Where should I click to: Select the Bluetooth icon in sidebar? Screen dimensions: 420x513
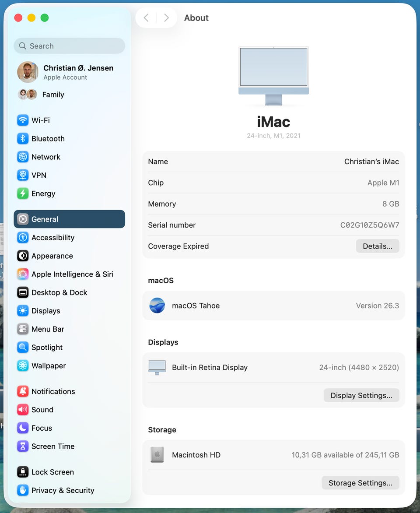click(x=23, y=138)
